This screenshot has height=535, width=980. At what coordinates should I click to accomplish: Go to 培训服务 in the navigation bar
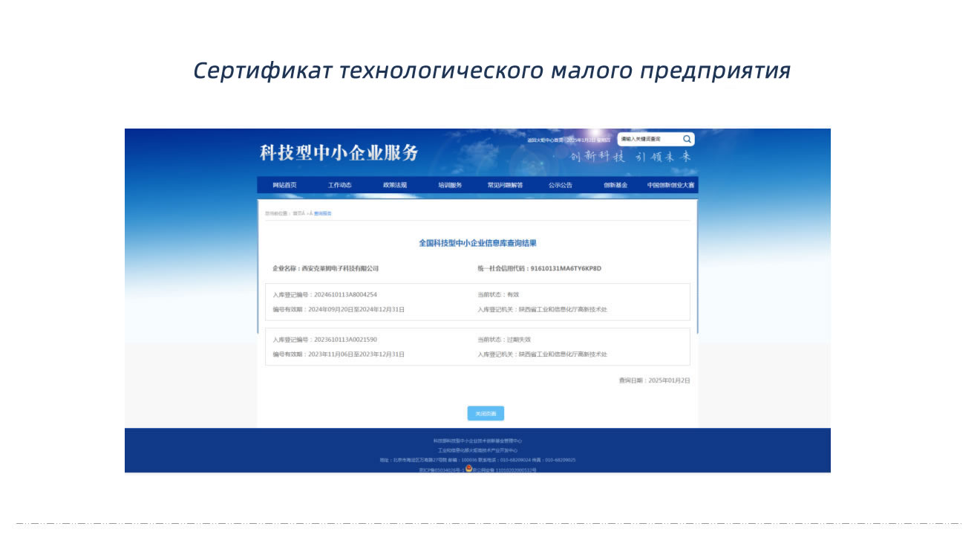pos(450,185)
